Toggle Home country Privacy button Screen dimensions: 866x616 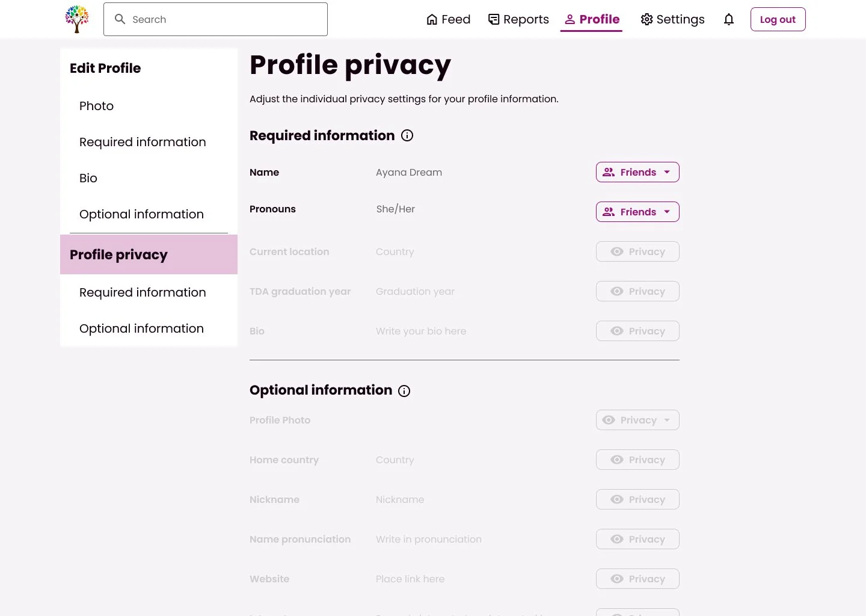(637, 460)
